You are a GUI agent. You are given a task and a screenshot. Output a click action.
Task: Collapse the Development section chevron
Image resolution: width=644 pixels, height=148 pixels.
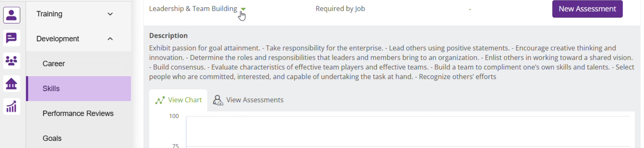coord(110,39)
